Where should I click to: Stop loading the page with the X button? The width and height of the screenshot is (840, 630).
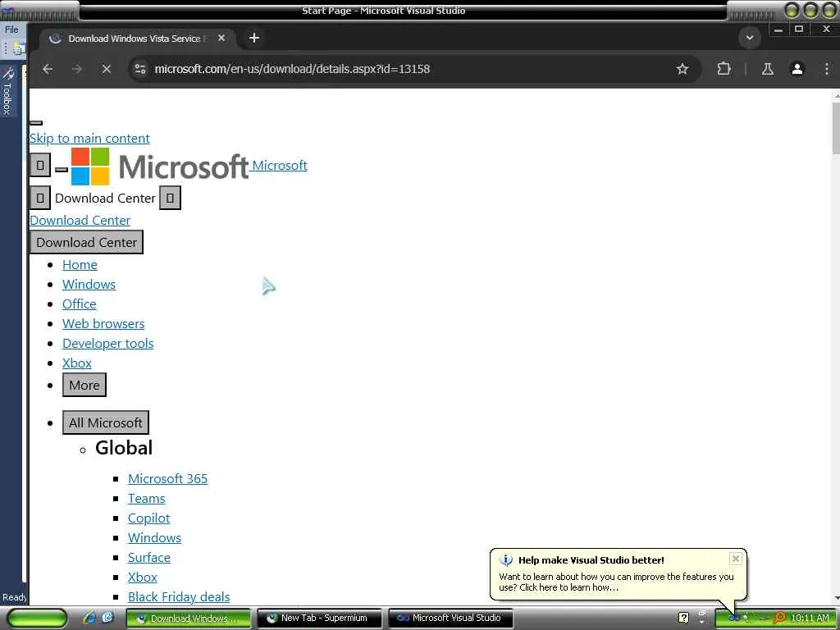coord(106,69)
